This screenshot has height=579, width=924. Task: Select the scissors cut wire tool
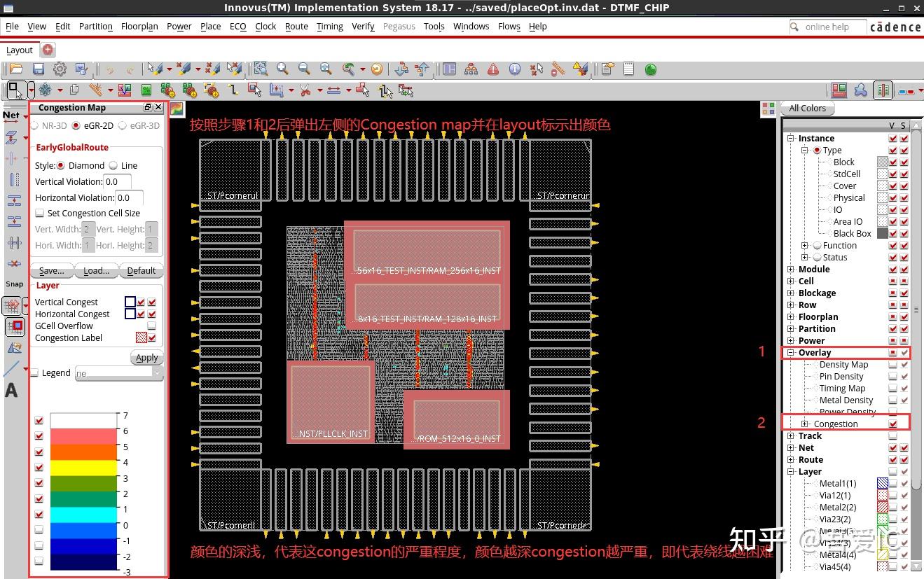305,90
